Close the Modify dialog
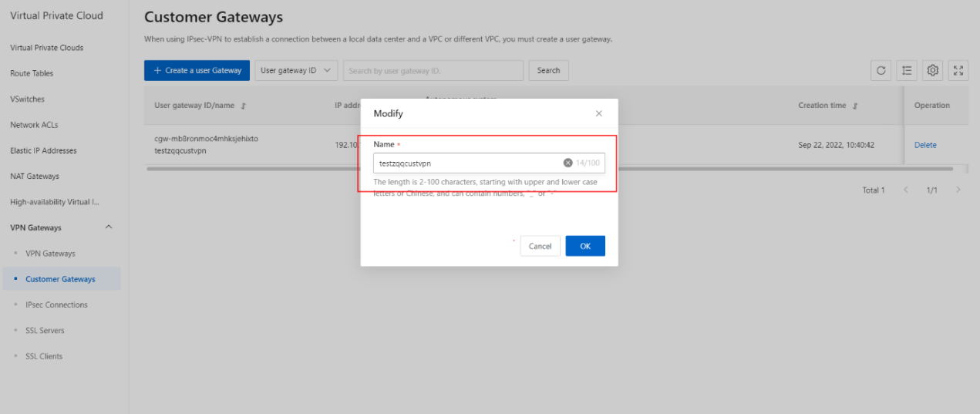Viewport: 980px width, 414px height. pyautogui.click(x=599, y=113)
